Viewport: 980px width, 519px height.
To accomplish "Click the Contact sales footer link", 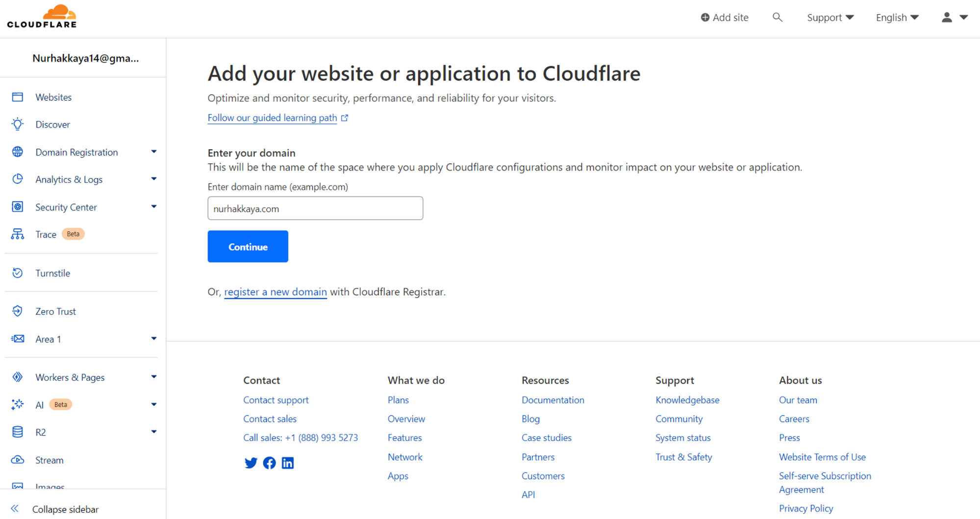I will pos(270,419).
